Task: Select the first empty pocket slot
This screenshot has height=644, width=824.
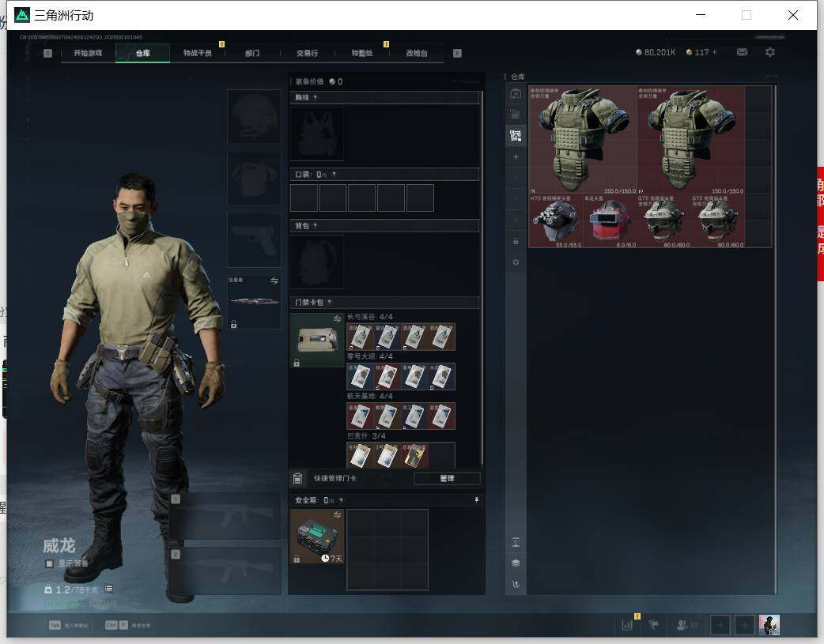Action: point(304,198)
